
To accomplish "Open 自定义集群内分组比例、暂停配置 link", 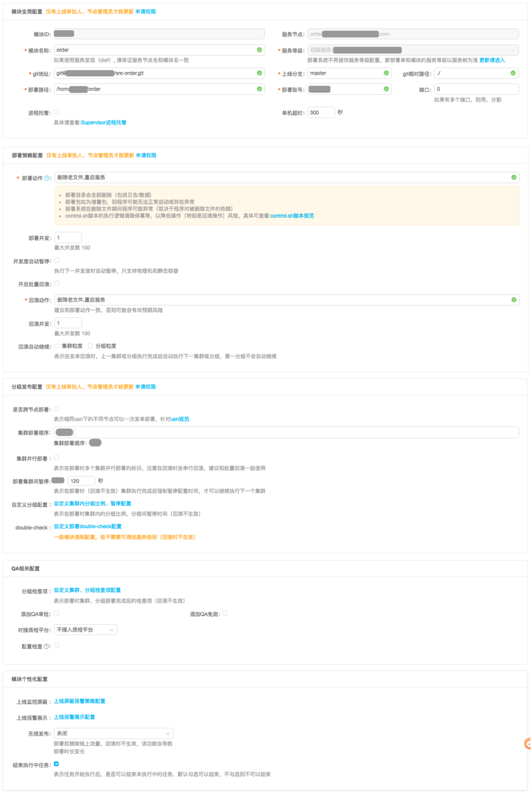I will (x=93, y=504).
